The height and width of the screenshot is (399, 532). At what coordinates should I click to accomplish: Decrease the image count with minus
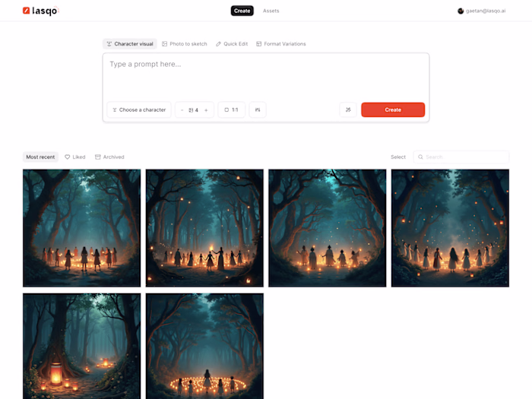(x=182, y=110)
